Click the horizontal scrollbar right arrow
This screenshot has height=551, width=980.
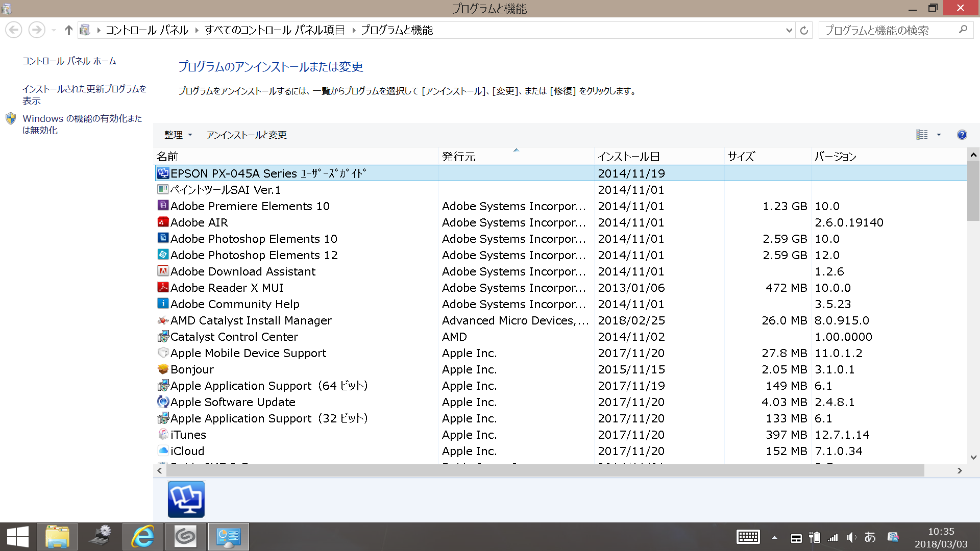click(x=960, y=470)
